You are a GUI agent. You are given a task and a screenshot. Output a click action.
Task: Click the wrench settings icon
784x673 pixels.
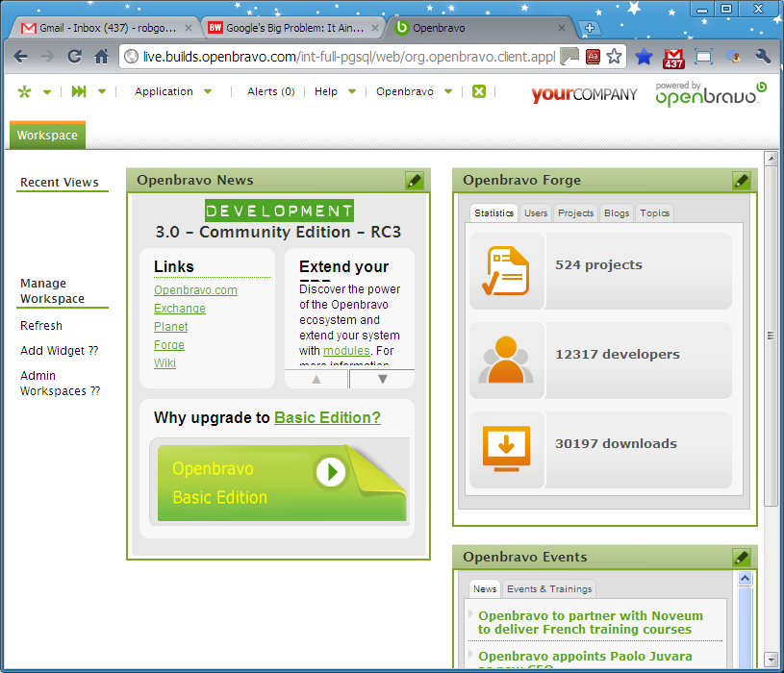763,57
